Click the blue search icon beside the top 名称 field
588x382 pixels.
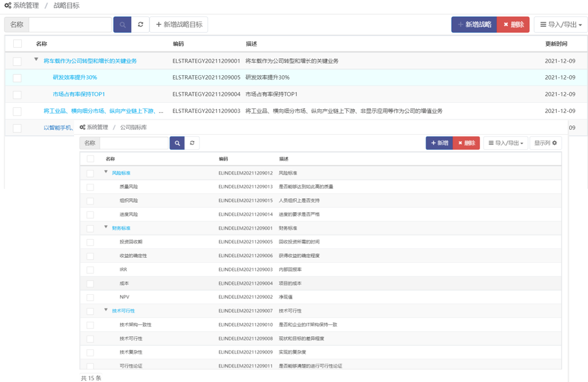(122, 24)
